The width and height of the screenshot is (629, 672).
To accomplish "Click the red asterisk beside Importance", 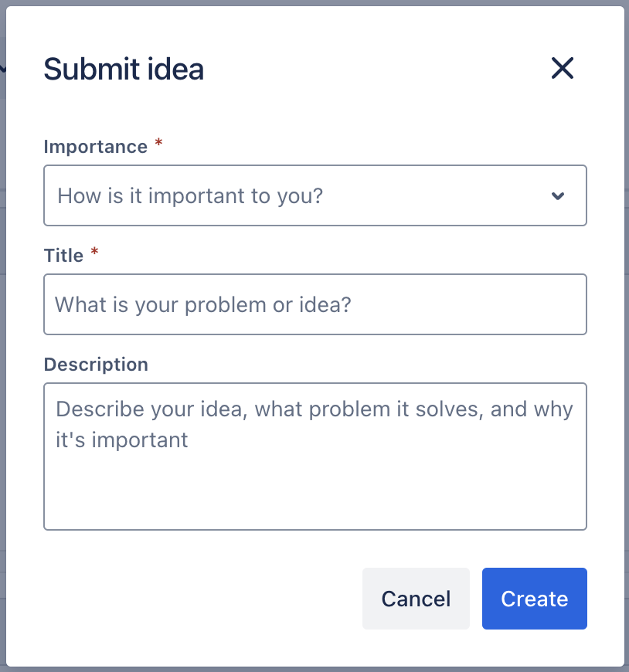I will pos(158,144).
